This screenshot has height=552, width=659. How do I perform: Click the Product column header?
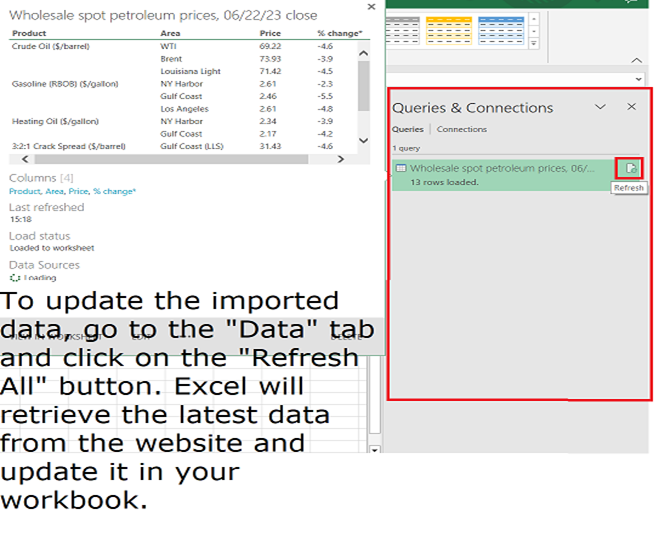[x=29, y=33]
